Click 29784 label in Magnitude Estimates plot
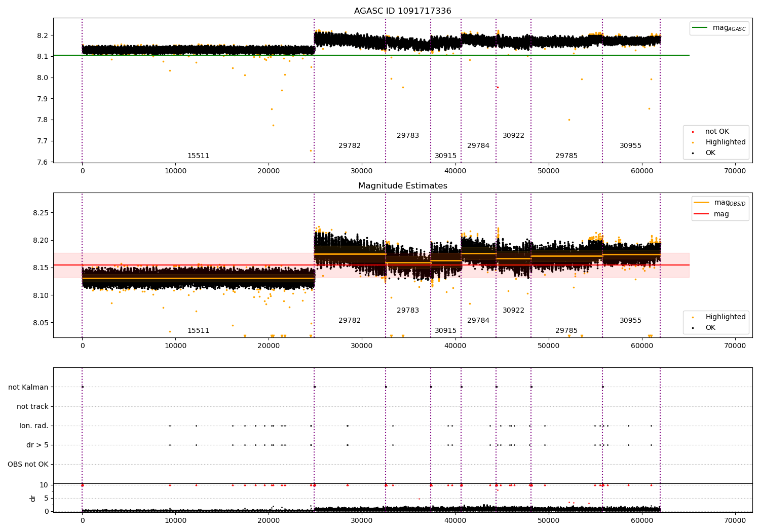This screenshot has width=760, height=532. click(478, 320)
